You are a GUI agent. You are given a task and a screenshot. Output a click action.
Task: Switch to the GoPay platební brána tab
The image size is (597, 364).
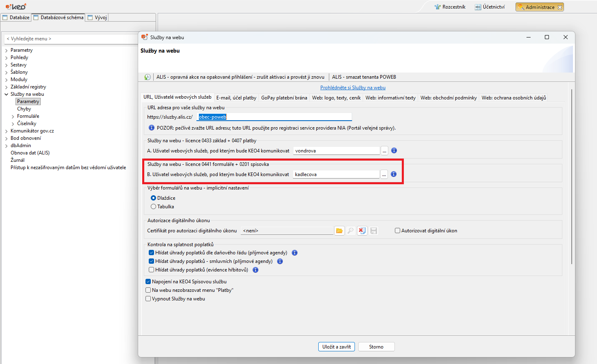pyautogui.click(x=284, y=97)
